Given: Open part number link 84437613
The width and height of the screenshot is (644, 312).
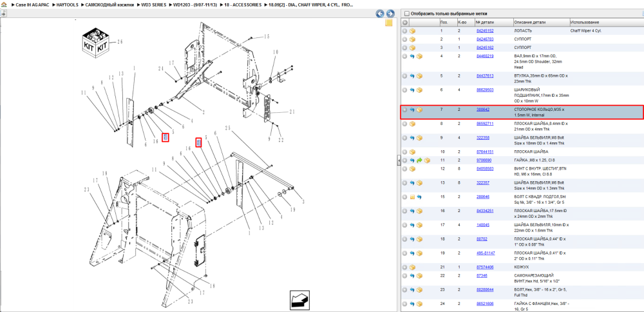Looking at the screenshot, I should 485,76.
